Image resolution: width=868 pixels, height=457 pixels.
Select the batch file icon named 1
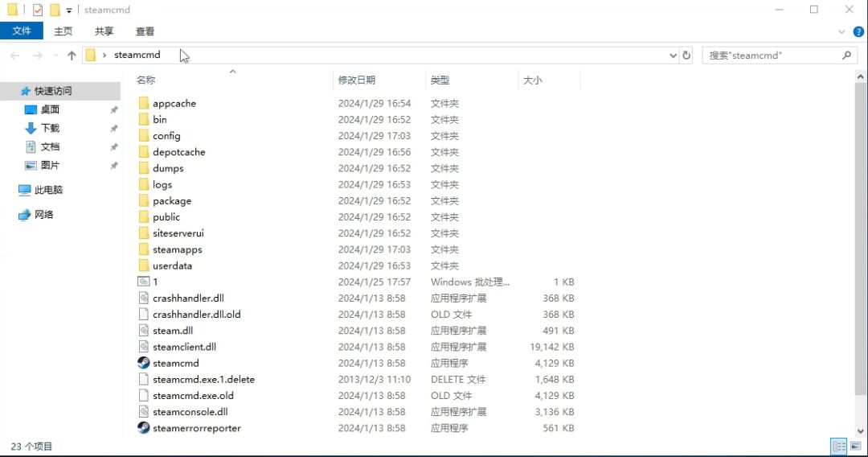(x=144, y=282)
